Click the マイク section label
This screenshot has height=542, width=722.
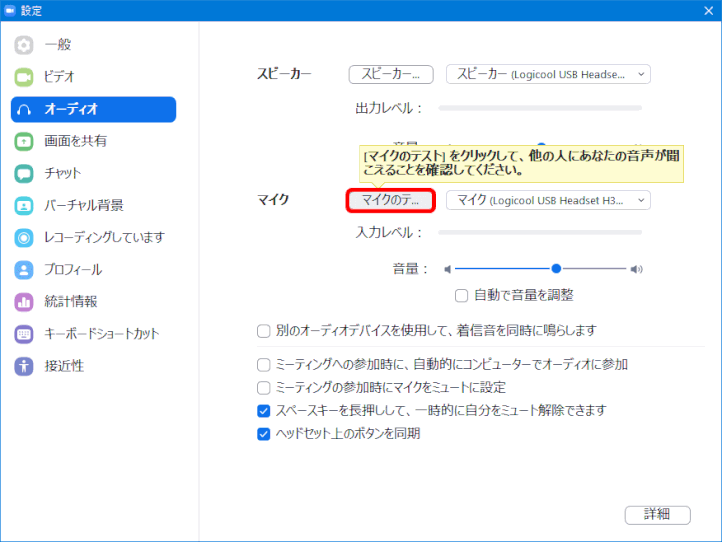(x=273, y=200)
